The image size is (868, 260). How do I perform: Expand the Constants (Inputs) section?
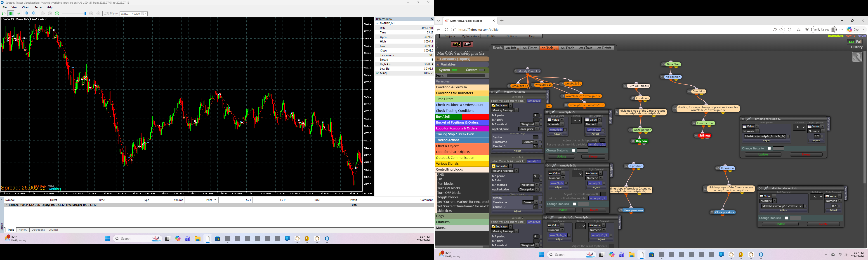(462, 59)
